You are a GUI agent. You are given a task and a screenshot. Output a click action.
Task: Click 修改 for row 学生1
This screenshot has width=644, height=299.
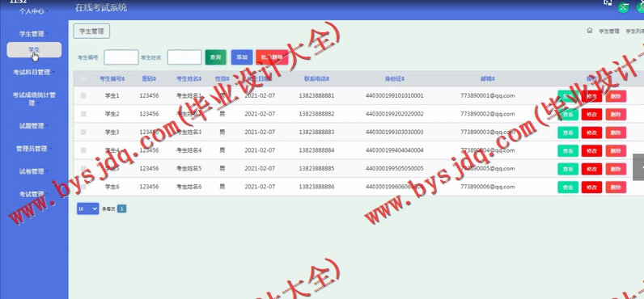[x=591, y=96]
